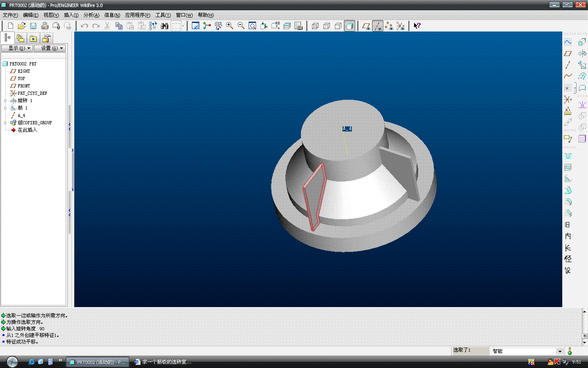
Task: Toggle No Hidden display mode
Action: pyautogui.click(x=338, y=26)
